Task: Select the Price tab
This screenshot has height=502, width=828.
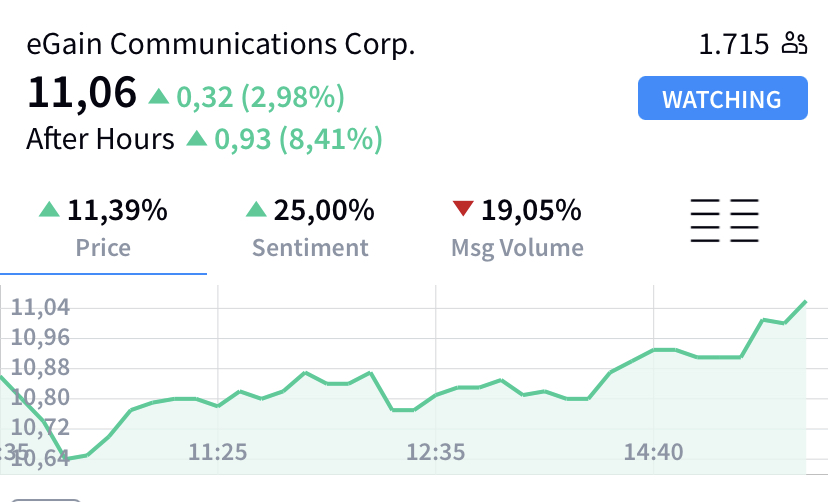Action: tap(103, 228)
